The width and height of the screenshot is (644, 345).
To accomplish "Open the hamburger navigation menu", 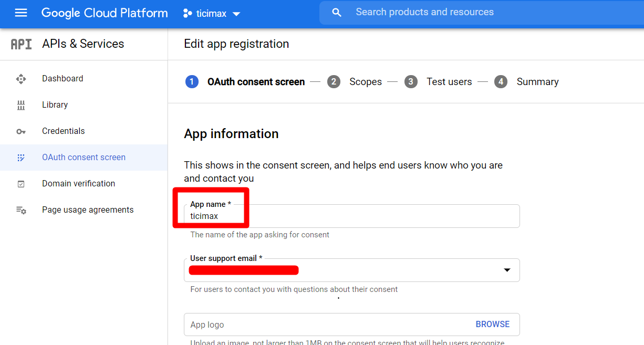I will (x=21, y=13).
